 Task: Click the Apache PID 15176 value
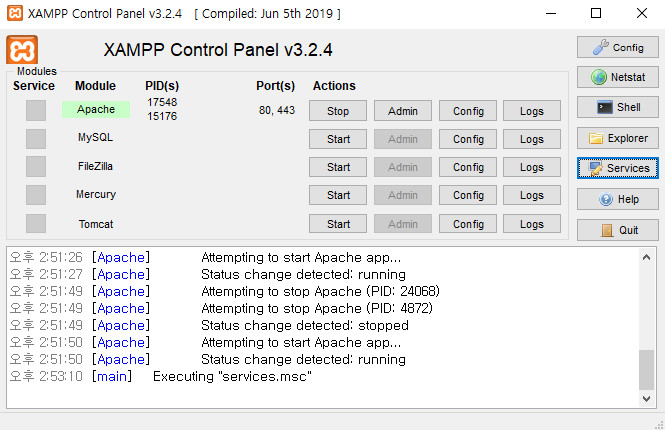click(162, 116)
